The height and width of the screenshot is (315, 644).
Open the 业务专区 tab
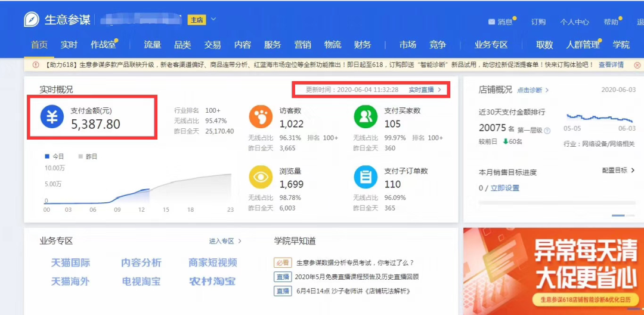(x=491, y=45)
